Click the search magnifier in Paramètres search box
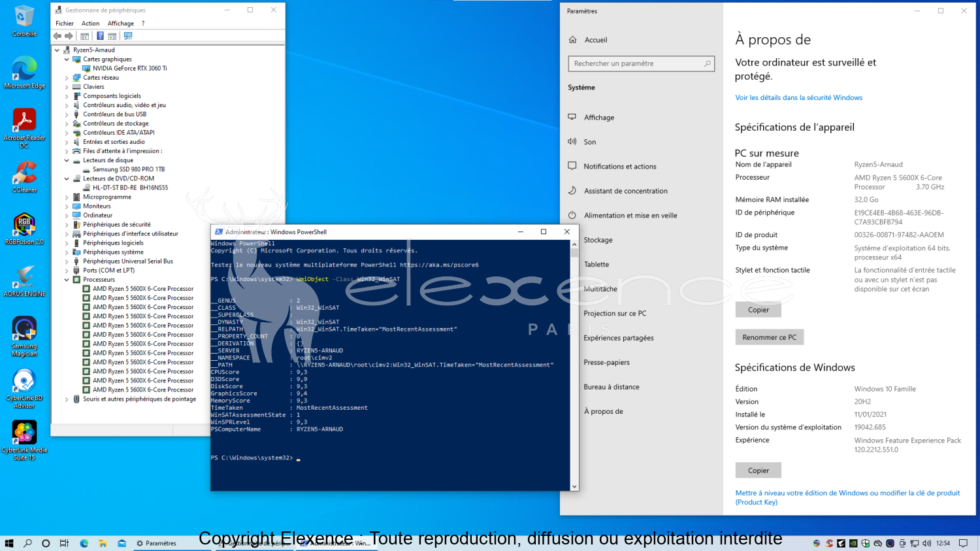Screen dimensions: 980x551 click(708, 63)
